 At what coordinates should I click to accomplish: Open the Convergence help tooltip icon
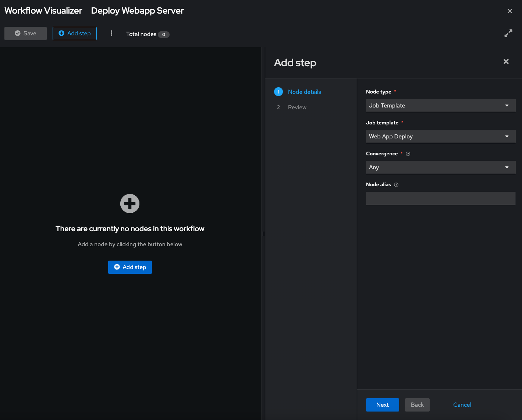pos(408,154)
